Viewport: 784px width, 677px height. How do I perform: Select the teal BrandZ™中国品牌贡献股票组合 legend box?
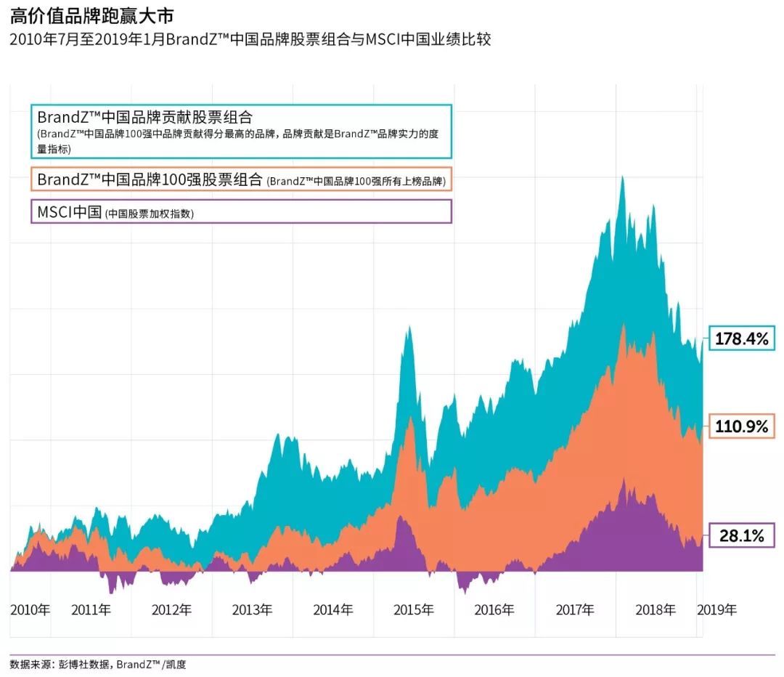pos(241,131)
